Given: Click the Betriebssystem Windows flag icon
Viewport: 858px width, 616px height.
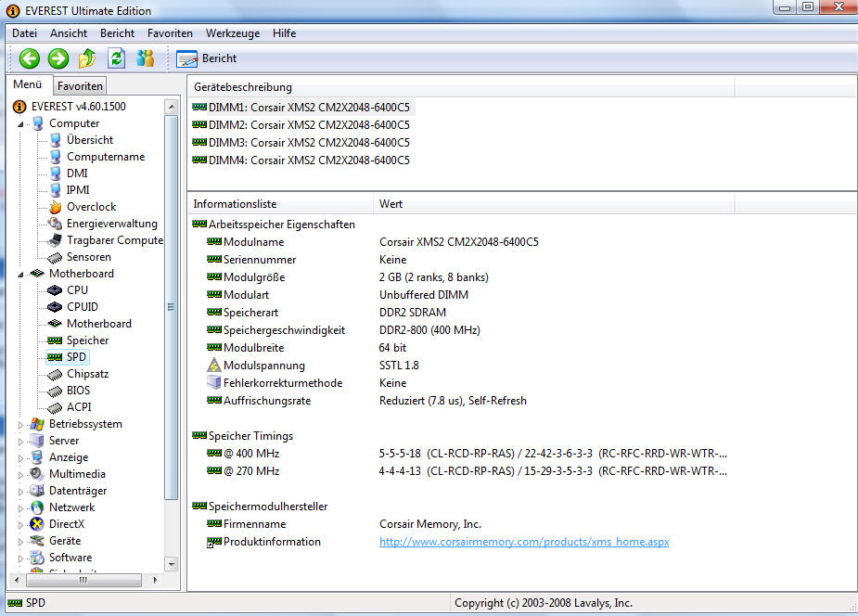Looking at the screenshot, I should point(37,424).
